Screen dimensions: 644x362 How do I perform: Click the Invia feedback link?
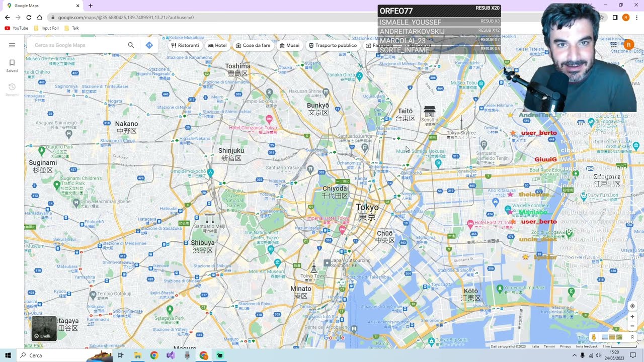click(x=587, y=346)
